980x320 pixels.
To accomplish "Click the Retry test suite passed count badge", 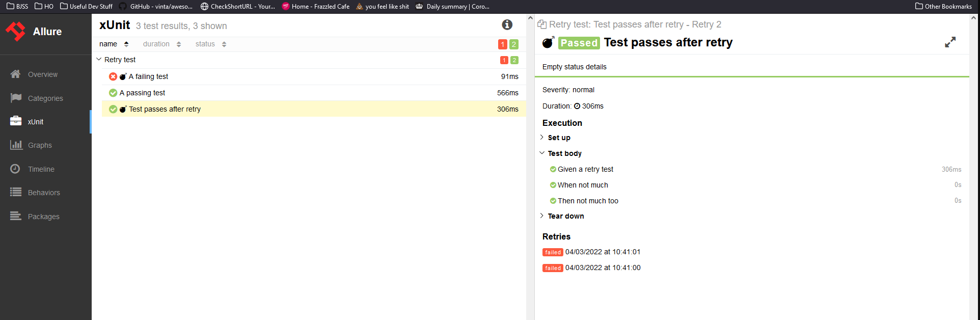I will tap(514, 60).
